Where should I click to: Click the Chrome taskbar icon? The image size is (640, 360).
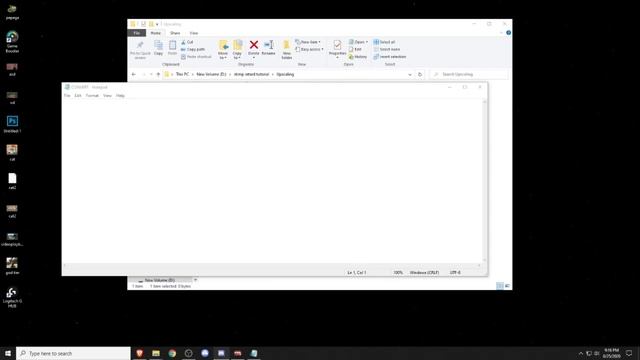(x=172, y=353)
